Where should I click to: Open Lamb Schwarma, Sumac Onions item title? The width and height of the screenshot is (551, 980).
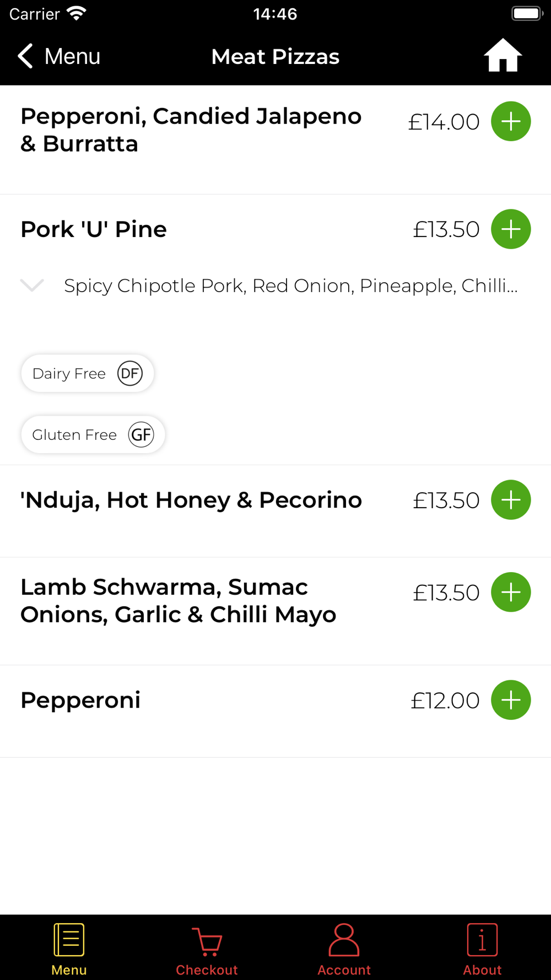click(x=178, y=601)
